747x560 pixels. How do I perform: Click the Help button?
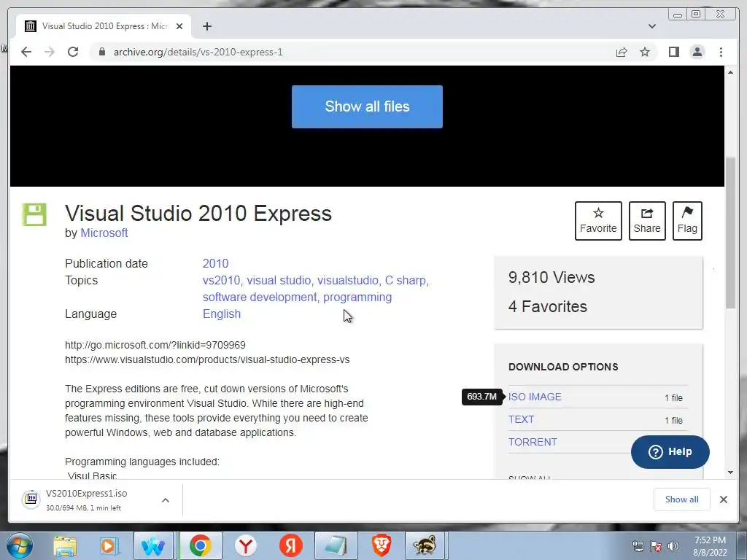(x=670, y=452)
